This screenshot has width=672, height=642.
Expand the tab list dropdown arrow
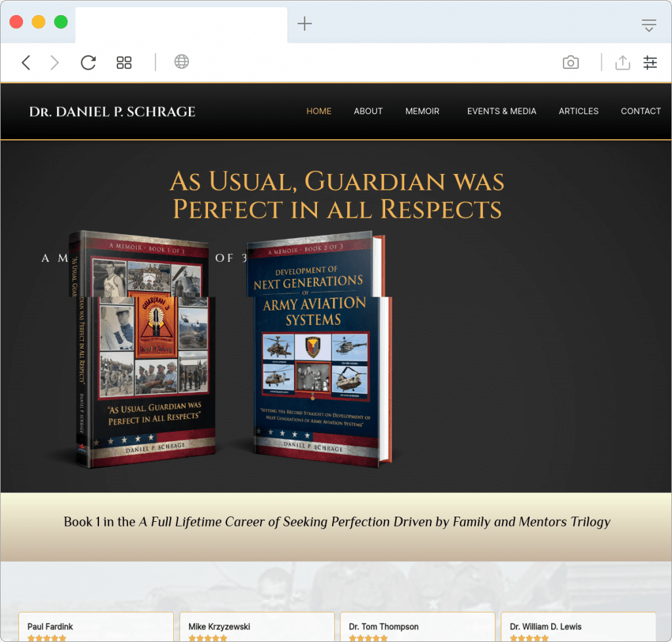pyautogui.click(x=649, y=26)
